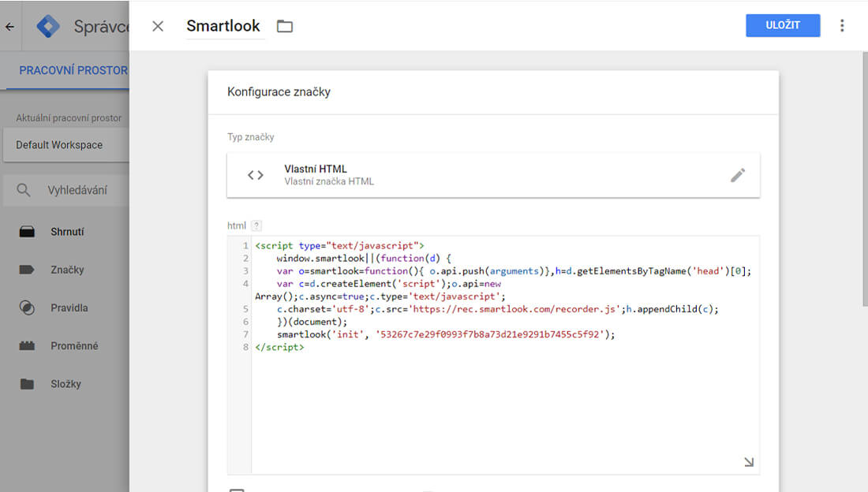The width and height of the screenshot is (868, 492).
Task: Open the three-dot more options menu
Action: pos(842,25)
